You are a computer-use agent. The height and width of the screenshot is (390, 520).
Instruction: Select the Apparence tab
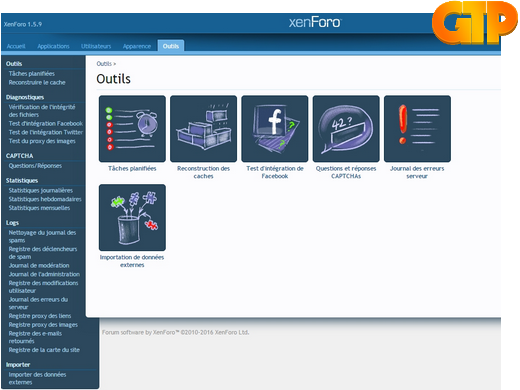pos(137,46)
